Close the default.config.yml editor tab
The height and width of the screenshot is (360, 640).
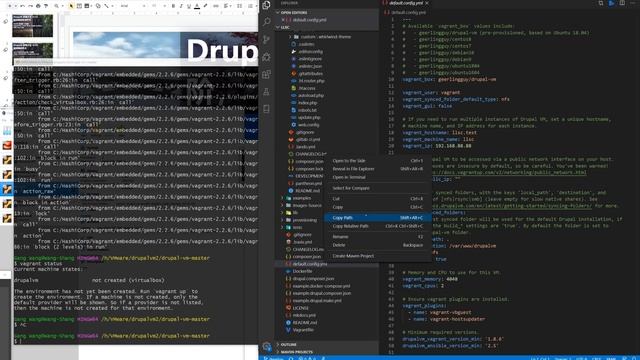(x=427, y=3)
